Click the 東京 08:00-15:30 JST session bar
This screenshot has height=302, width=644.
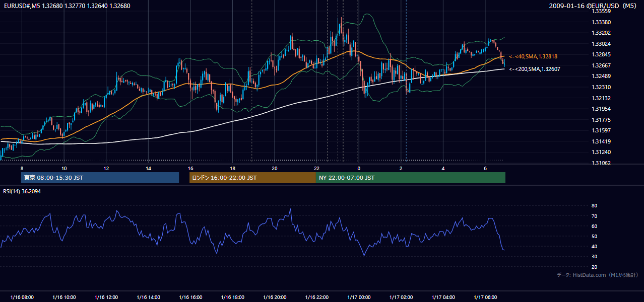[x=100, y=178]
